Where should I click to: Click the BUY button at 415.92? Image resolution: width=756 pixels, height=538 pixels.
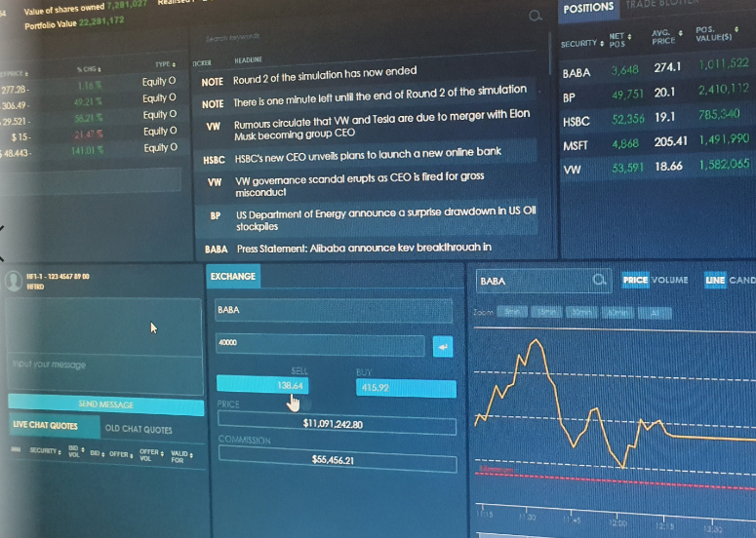point(406,388)
